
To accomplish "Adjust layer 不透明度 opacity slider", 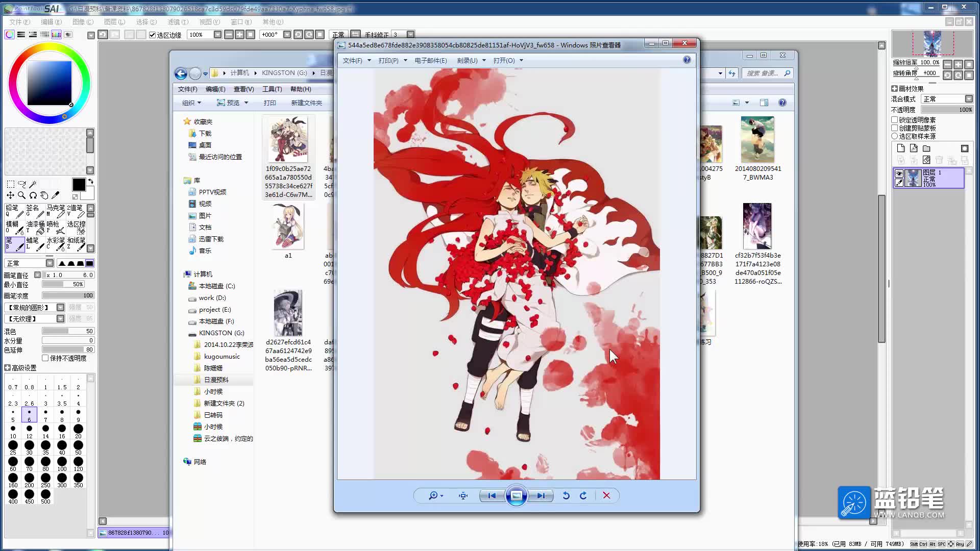I will pyautogui.click(x=947, y=110).
